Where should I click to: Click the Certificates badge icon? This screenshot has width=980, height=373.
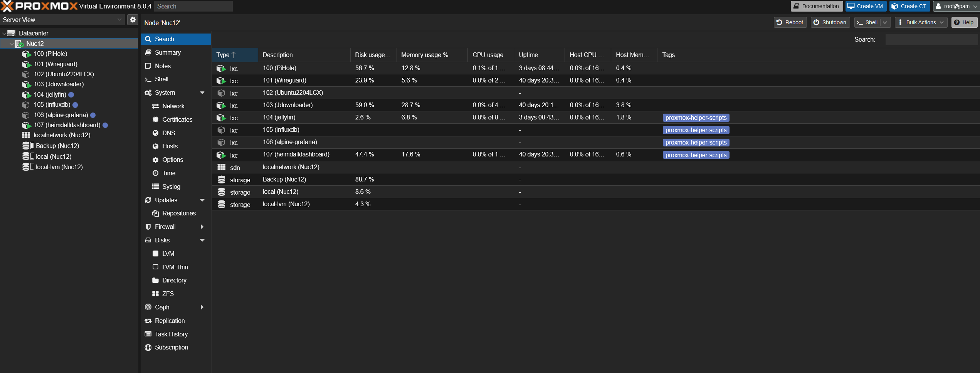(x=155, y=119)
